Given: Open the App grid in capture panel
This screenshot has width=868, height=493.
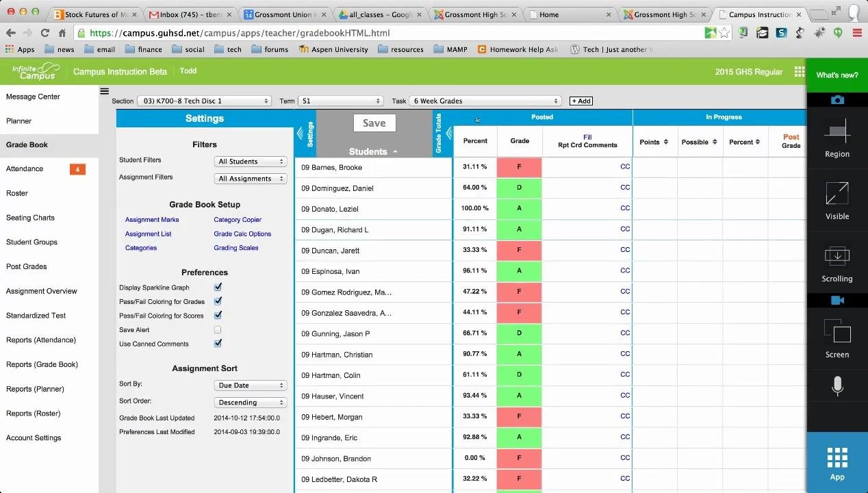Looking at the screenshot, I should [x=837, y=463].
